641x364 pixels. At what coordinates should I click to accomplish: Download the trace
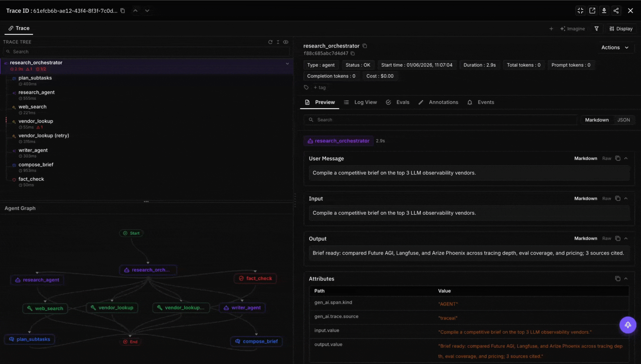pos(604,11)
